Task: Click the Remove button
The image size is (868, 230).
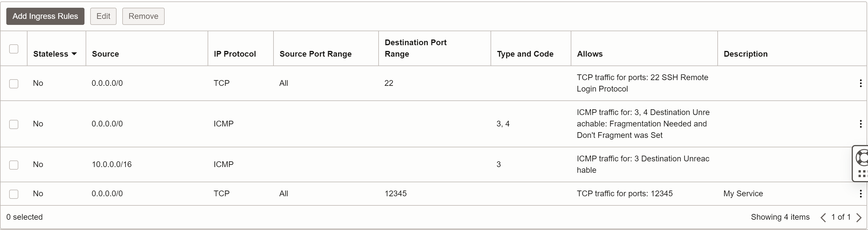Action: [143, 16]
